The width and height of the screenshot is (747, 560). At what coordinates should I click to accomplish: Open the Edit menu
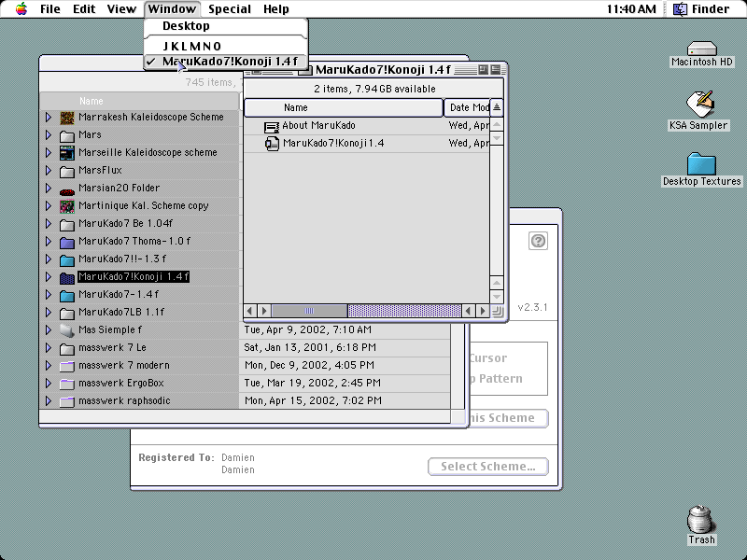[x=84, y=9]
